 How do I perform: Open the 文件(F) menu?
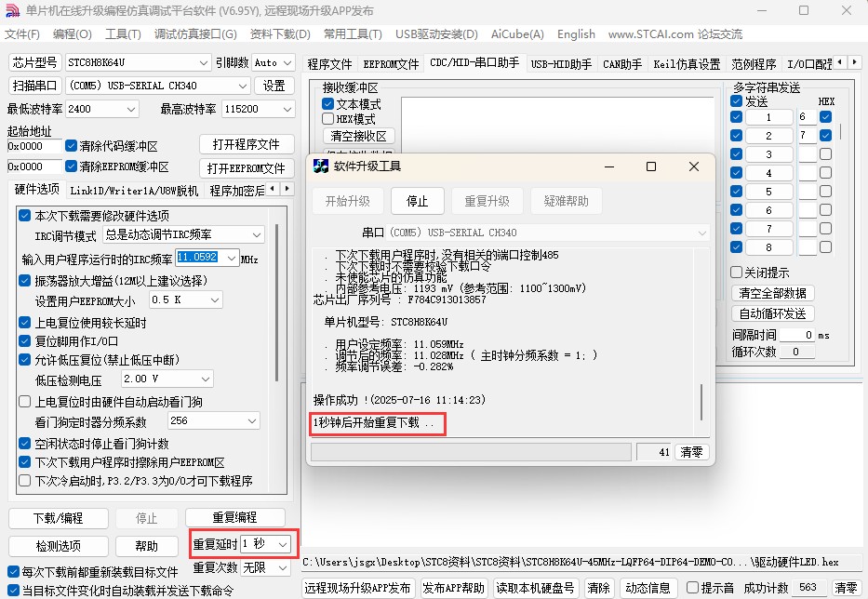(22, 34)
